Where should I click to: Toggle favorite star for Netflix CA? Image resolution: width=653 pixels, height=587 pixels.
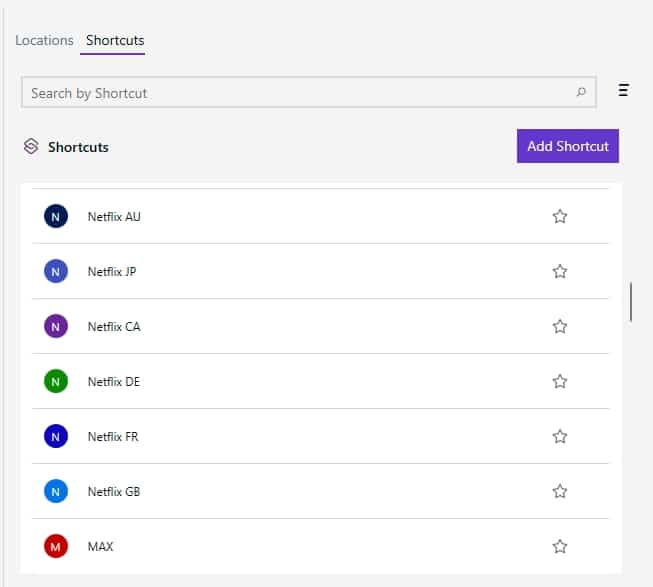560,326
